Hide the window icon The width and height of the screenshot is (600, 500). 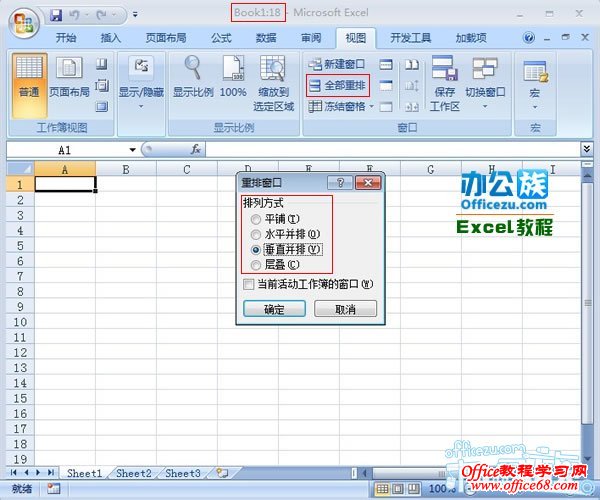point(386,86)
